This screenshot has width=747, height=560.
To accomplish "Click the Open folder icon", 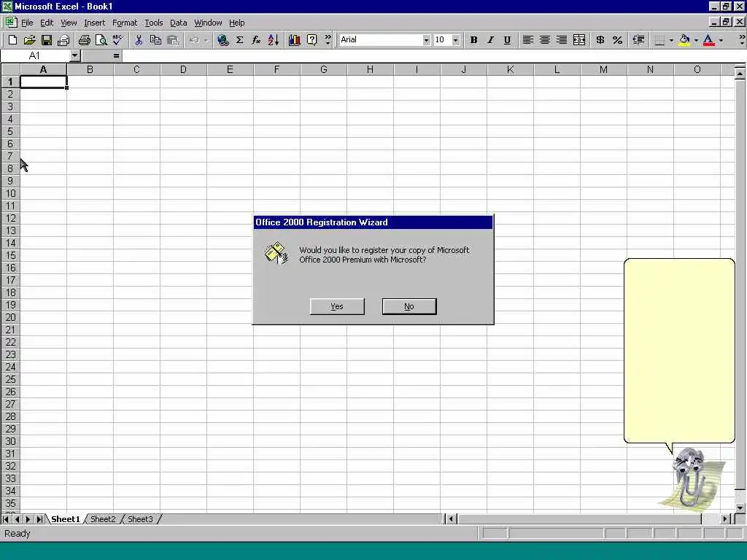I will 29,40.
